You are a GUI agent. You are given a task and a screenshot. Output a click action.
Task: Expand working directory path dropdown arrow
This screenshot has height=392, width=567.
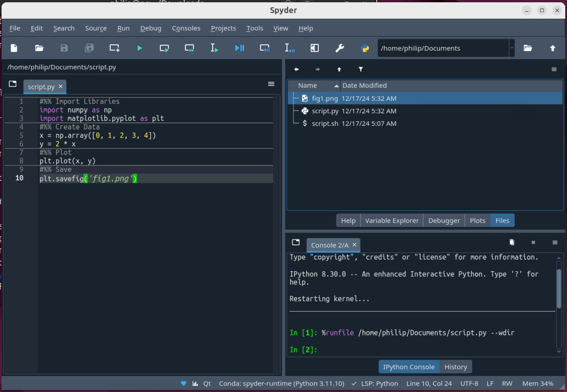pyautogui.click(x=512, y=48)
